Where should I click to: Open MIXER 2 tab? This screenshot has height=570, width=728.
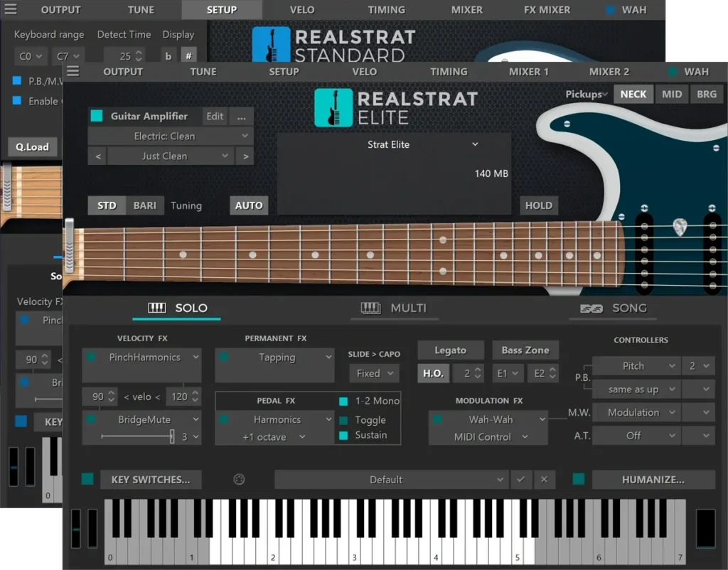(x=609, y=72)
